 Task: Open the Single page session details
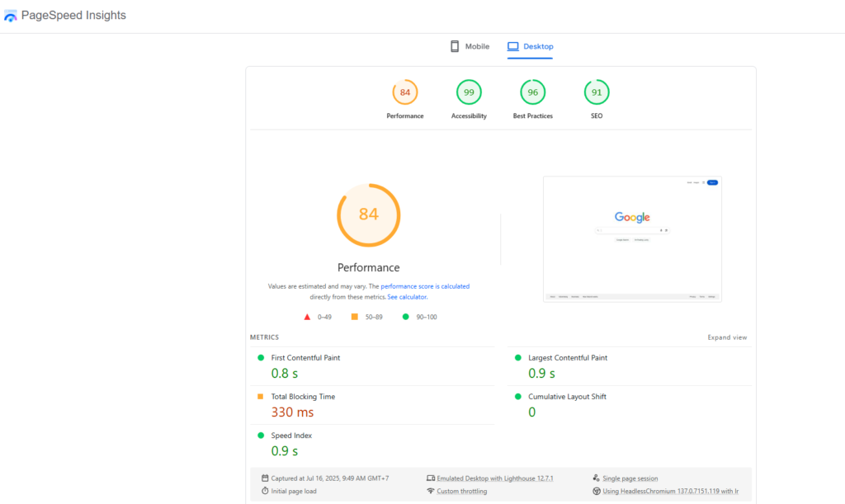click(630, 478)
